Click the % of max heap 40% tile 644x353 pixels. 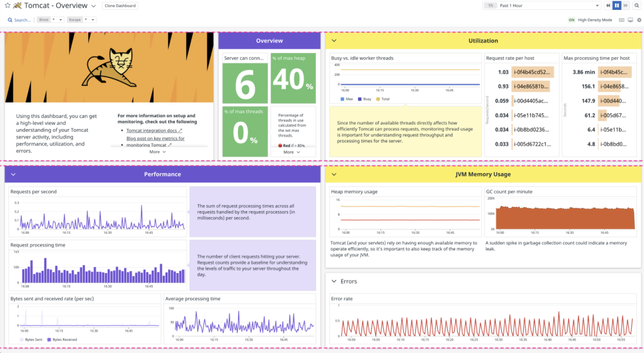pyautogui.click(x=293, y=78)
